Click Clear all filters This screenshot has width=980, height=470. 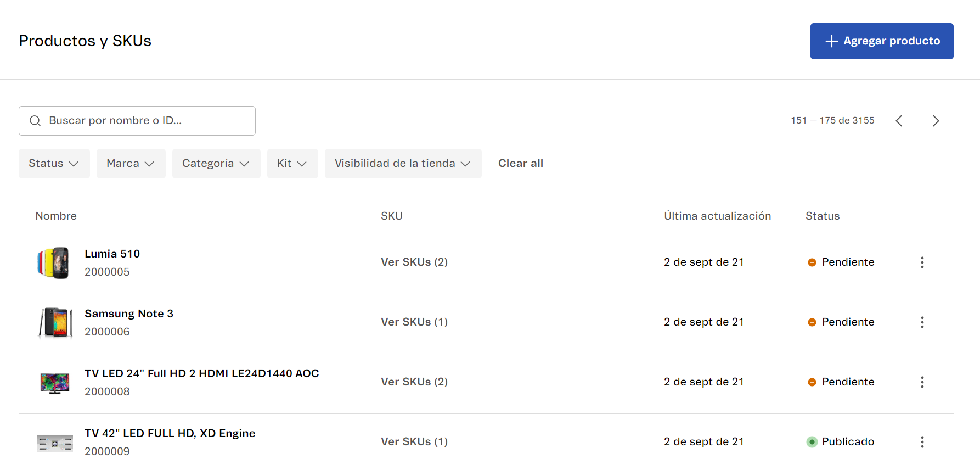click(x=520, y=164)
